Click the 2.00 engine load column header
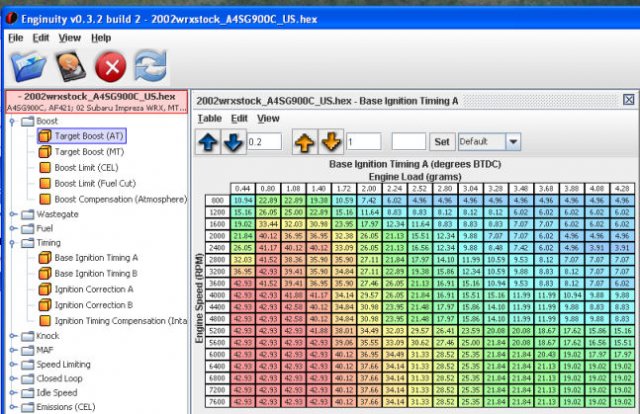Screen dimensions: 640x414 pyautogui.click(x=369, y=189)
